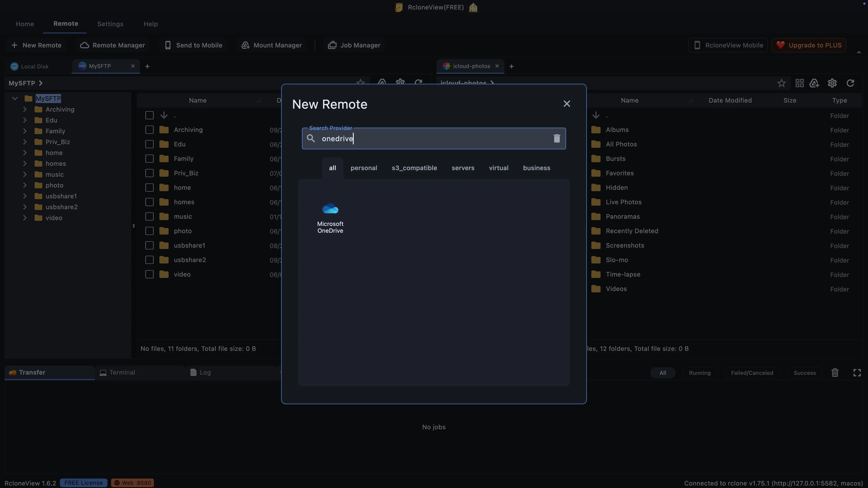Open Mount Manager from the toolbar
Image resolution: width=868 pixels, height=488 pixels.
tap(271, 45)
